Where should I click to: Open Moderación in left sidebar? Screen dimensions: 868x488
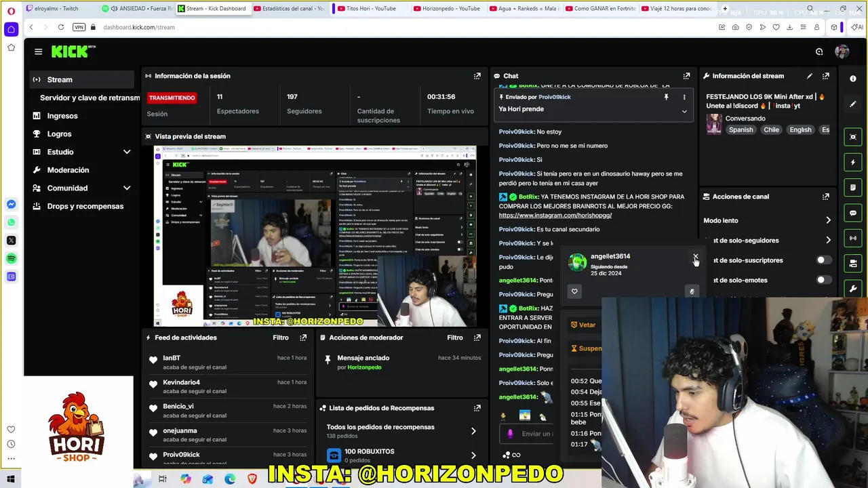coord(68,170)
